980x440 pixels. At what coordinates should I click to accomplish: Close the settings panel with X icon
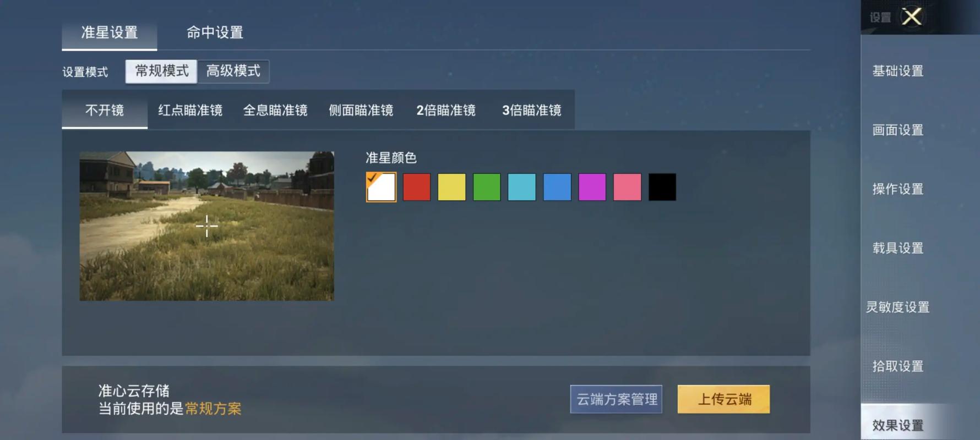[912, 16]
